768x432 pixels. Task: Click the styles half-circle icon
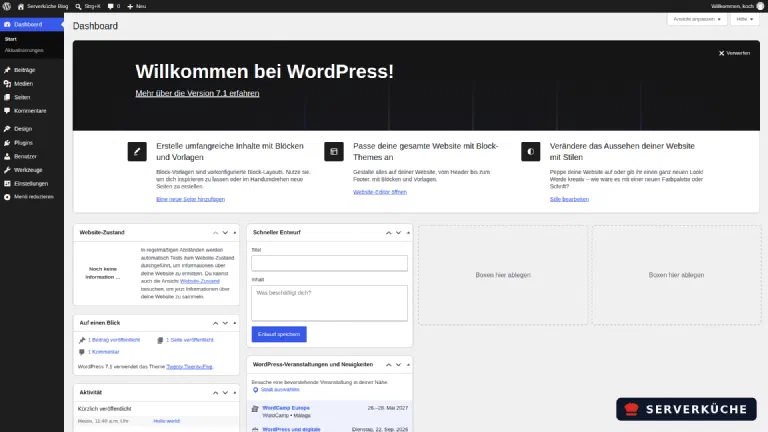pos(530,151)
